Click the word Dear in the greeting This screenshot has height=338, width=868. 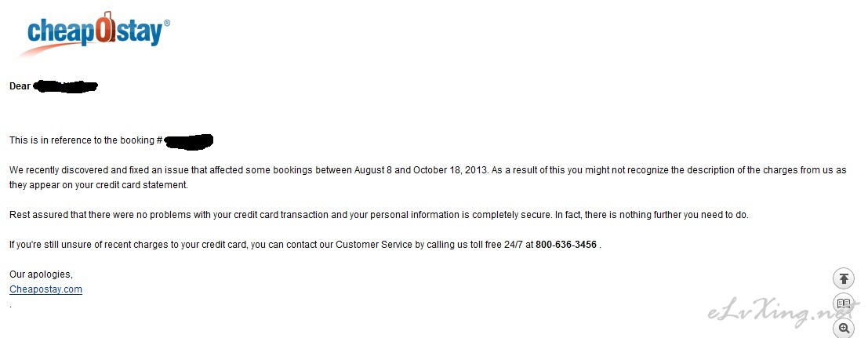[x=20, y=86]
